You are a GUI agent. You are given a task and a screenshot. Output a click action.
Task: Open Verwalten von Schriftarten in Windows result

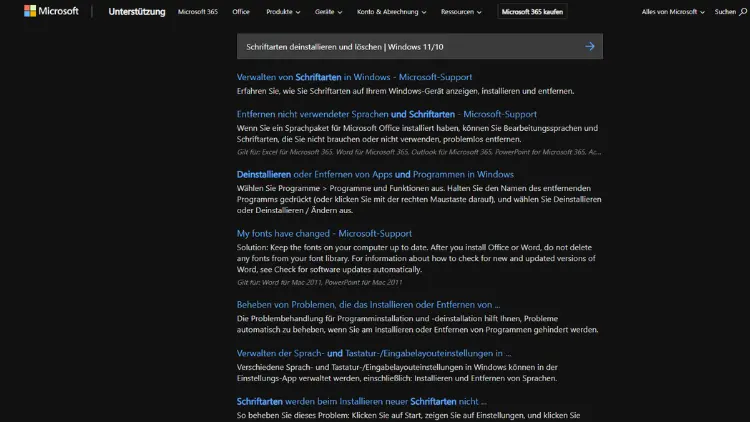click(354, 77)
